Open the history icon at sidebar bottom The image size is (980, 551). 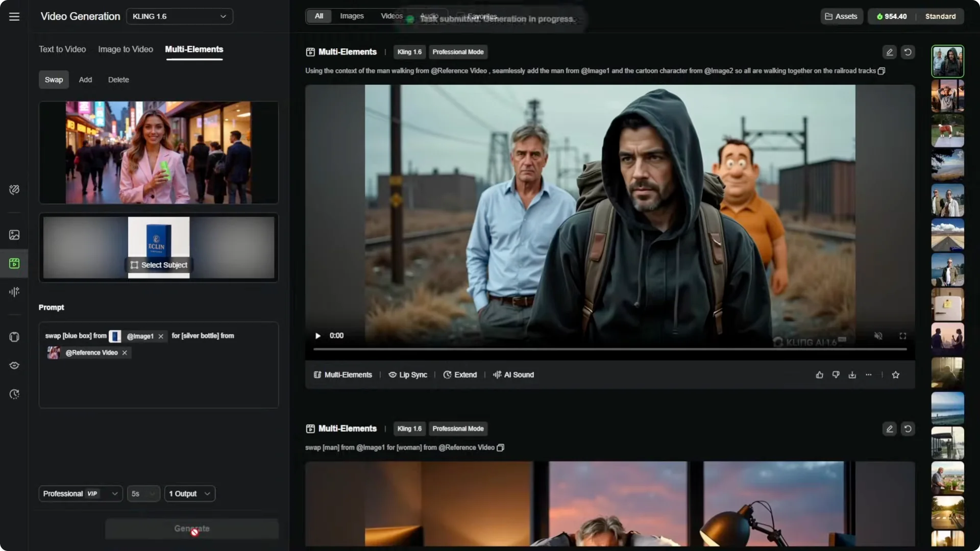point(14,394)
